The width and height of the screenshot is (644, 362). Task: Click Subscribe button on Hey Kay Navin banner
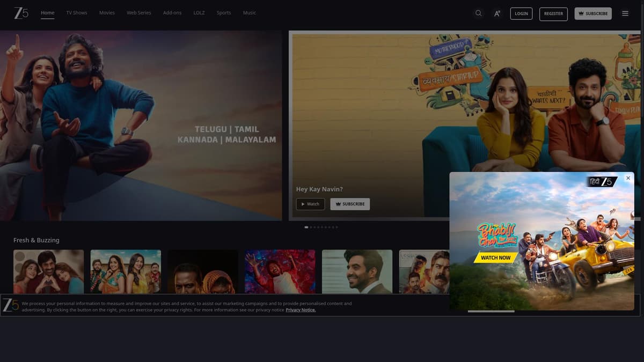click(x=350, y=204)
